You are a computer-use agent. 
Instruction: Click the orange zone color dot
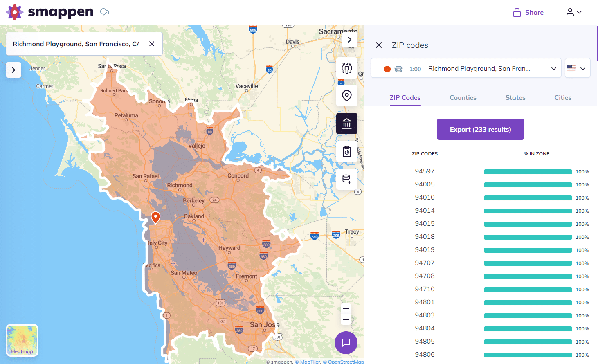click(x=387, y=69)
